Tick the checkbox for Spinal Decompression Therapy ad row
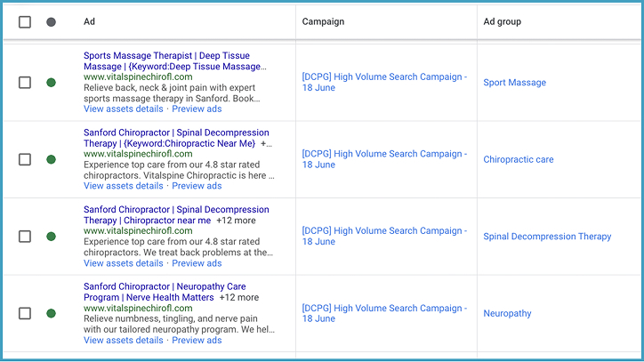The image size is (644, 362). pyautogui.click(x=25, y=237)
